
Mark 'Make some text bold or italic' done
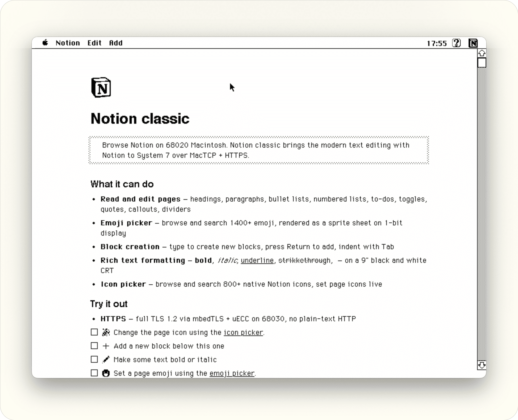coord(94,360)
